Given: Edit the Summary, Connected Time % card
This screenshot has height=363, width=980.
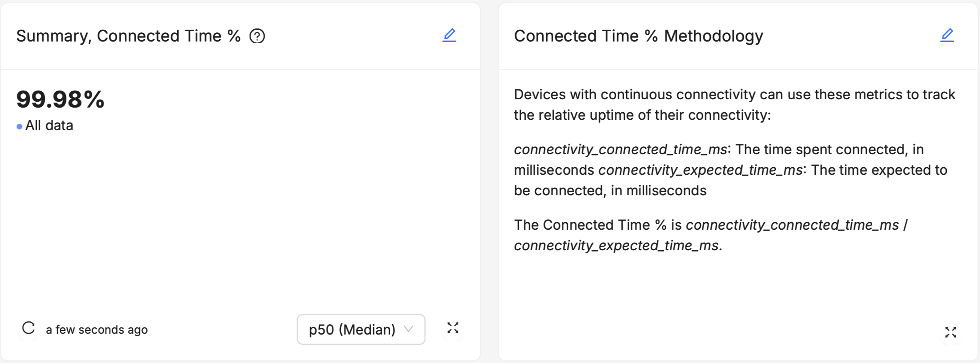Looking at the screenshot, I should pyautogui.click(x=449, y=35).
